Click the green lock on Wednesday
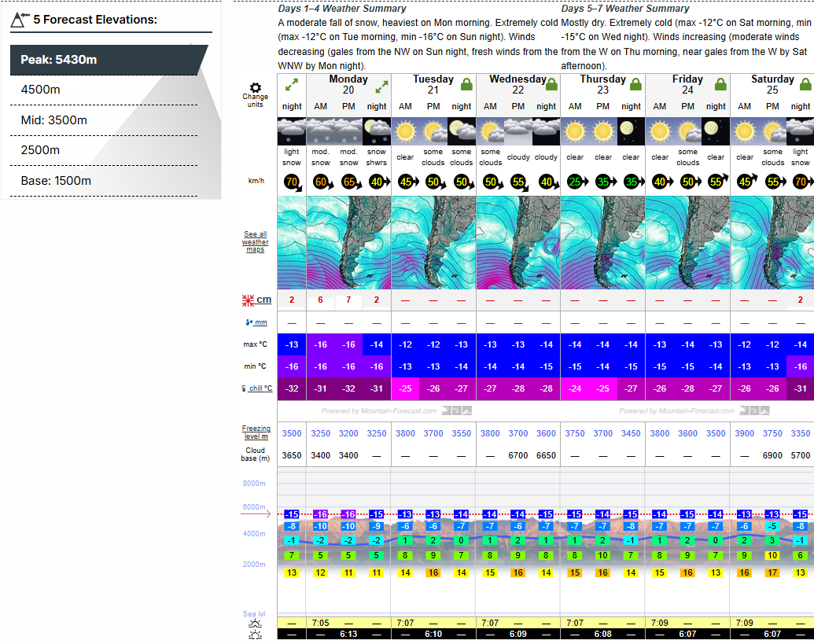Viewport: 814px width, 644px height. [551, 84]
